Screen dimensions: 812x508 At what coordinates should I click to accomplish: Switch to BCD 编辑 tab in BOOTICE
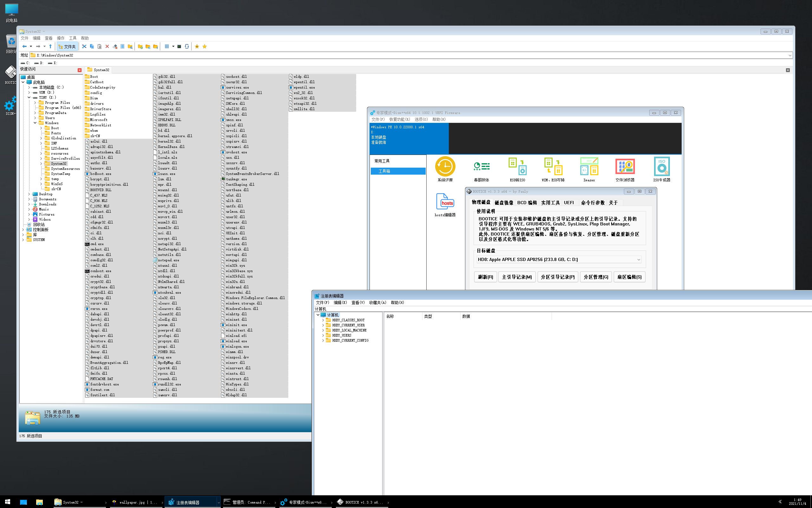coord(527,203)
